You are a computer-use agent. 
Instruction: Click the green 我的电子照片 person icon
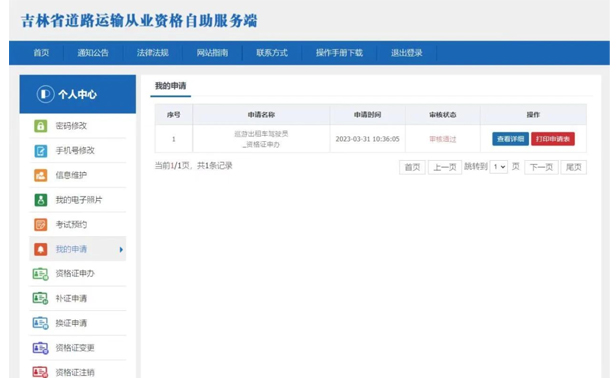point(40,200)
